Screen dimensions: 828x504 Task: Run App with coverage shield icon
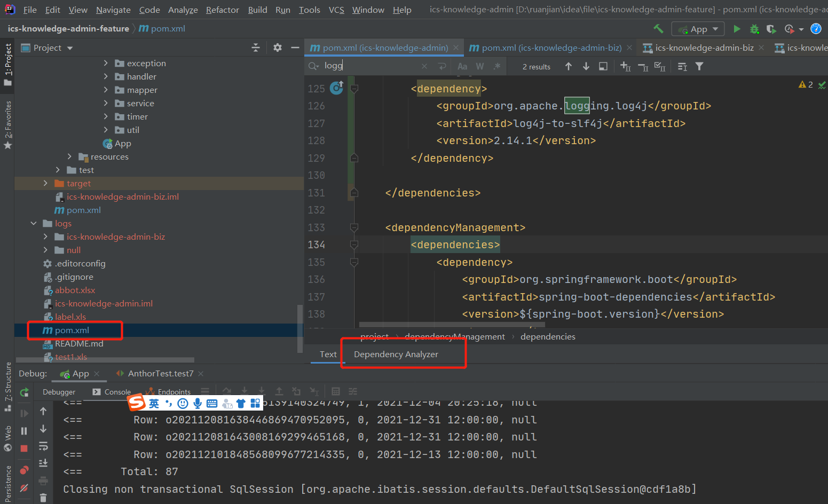[x=771, y=29]
